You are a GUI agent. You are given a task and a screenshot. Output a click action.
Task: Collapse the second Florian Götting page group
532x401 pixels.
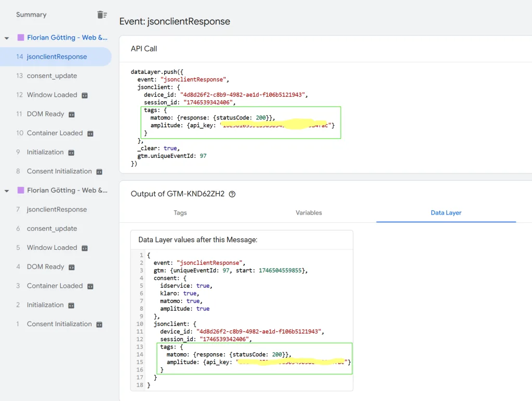pos(7,191)
